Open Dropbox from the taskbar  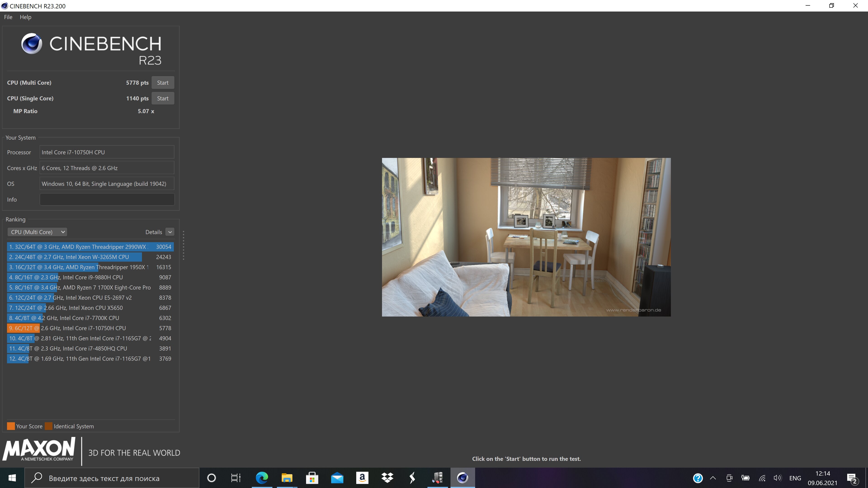(387, 478)
